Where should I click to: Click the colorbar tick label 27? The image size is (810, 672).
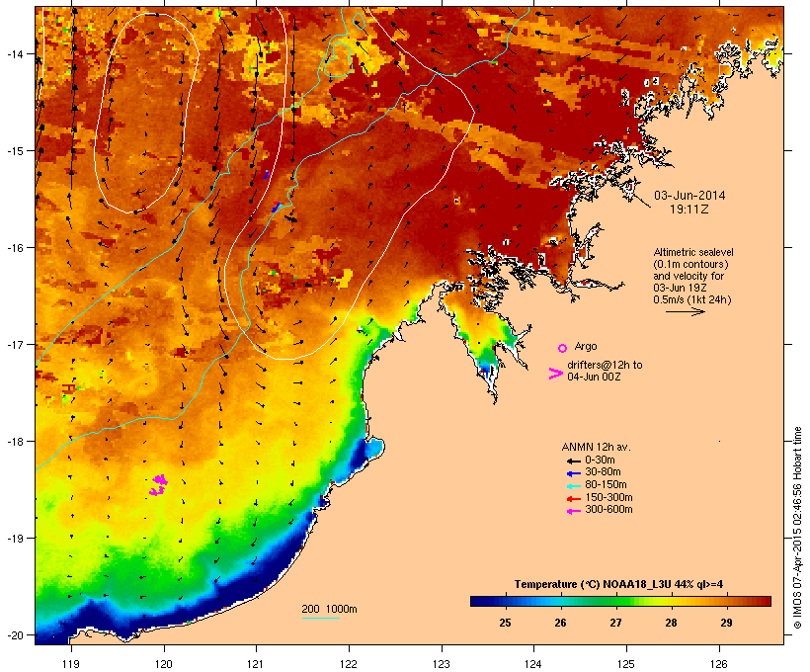pos(615,623)
